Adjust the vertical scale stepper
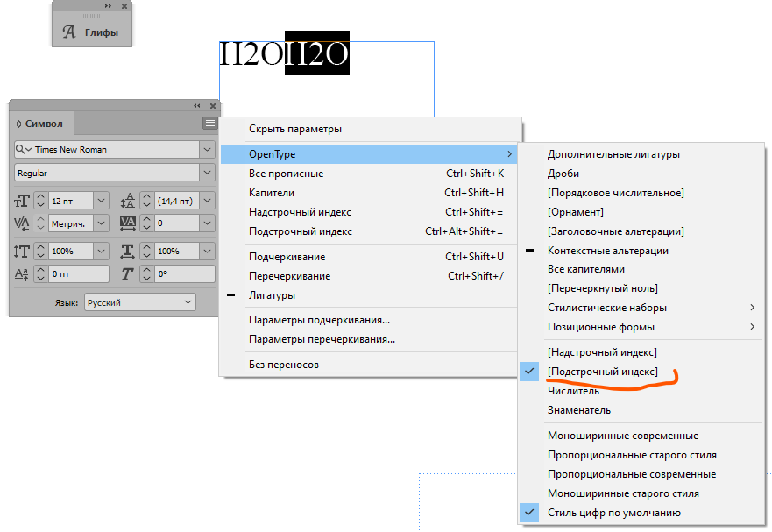This screenshot has width=772, height=532. point(41,252)
